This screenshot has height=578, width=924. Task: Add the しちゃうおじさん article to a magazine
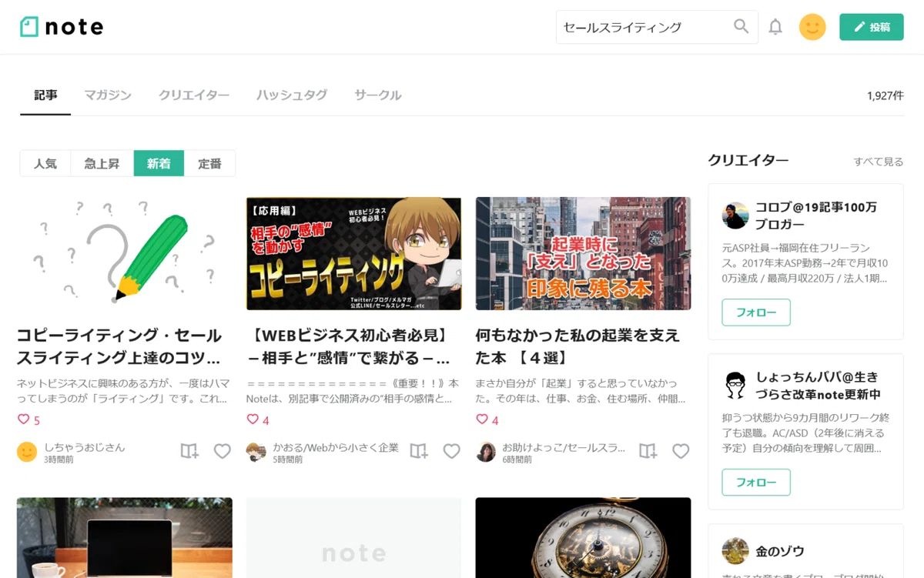pos(189,451)
